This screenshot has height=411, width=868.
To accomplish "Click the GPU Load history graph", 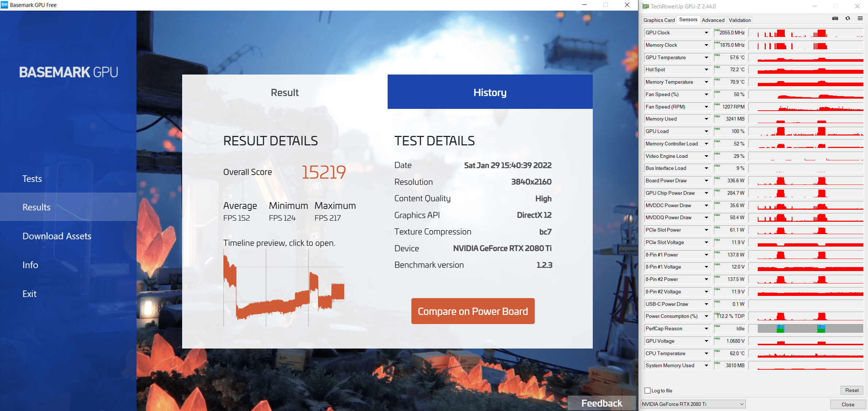I will point(806,132).
